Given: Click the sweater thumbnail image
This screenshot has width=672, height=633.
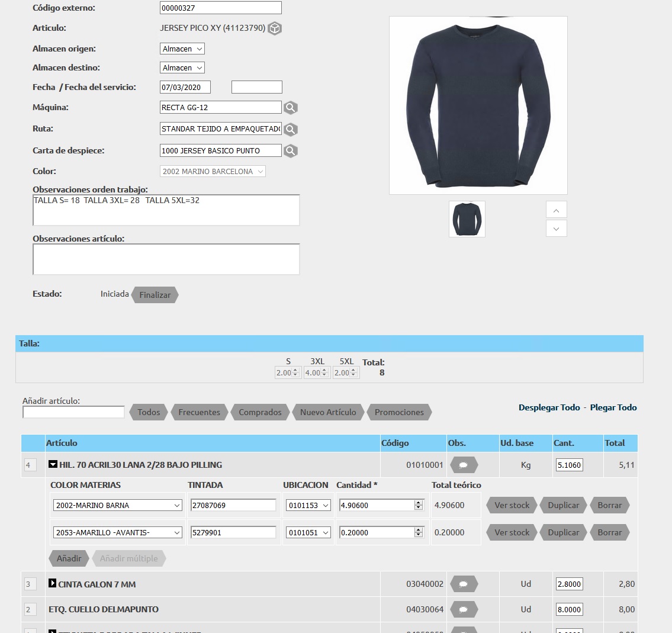Looking at the screenshot, I should (x=467, y=219).
